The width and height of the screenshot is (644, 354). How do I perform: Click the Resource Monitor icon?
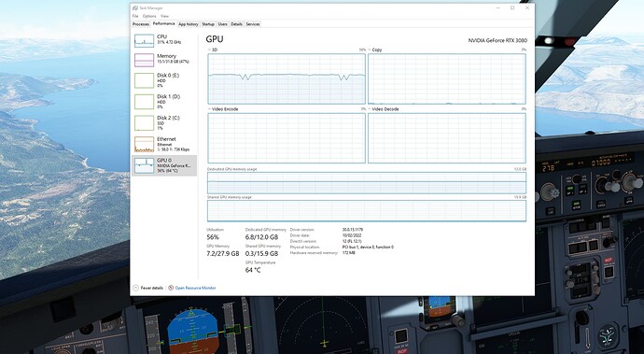(171, 288)
